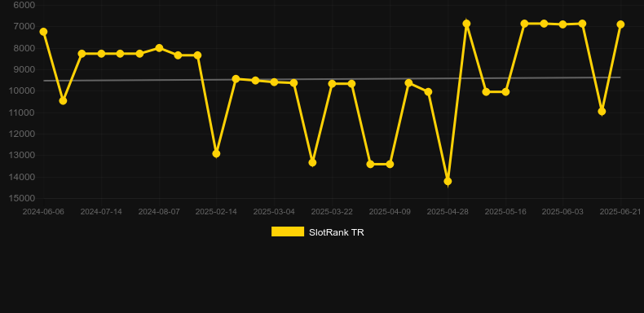Select the dip point between 2025-03-04 and 2025-03-22
Viewport: 644px width, 313px height.
(312, 163)
